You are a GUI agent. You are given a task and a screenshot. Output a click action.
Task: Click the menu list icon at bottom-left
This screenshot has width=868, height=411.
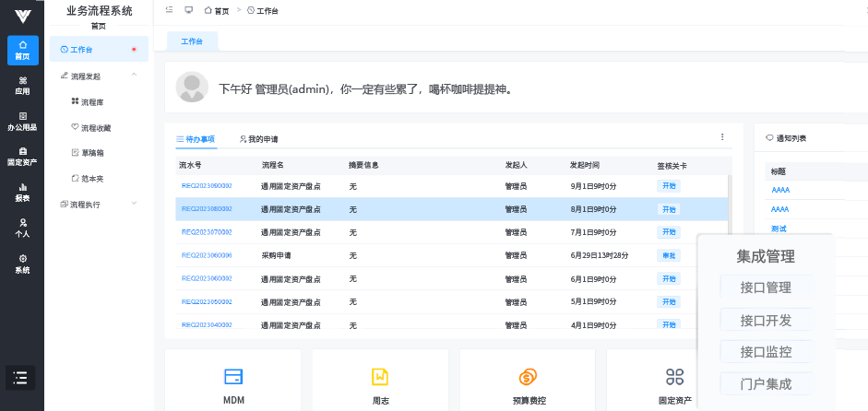point(22,378)
